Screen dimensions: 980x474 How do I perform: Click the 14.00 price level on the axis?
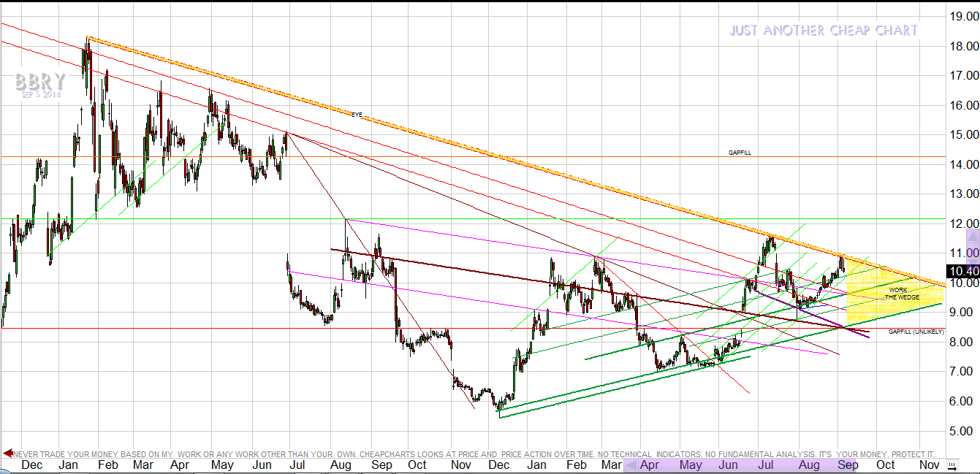coord(964,164)
